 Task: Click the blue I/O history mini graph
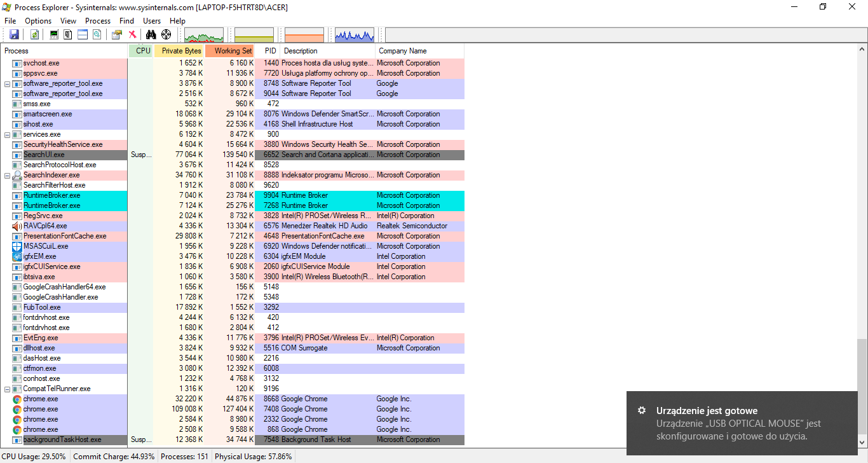point(355,35)
